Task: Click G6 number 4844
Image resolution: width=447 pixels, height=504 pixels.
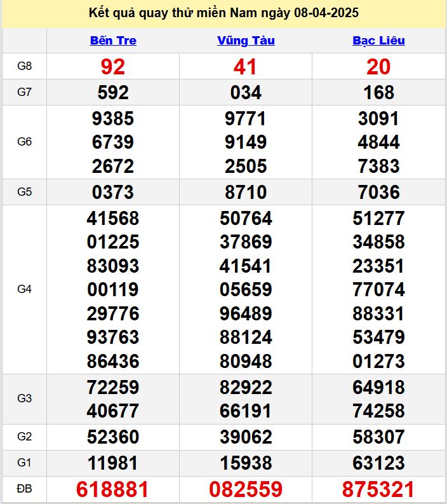Action: (x=378, y=142)
